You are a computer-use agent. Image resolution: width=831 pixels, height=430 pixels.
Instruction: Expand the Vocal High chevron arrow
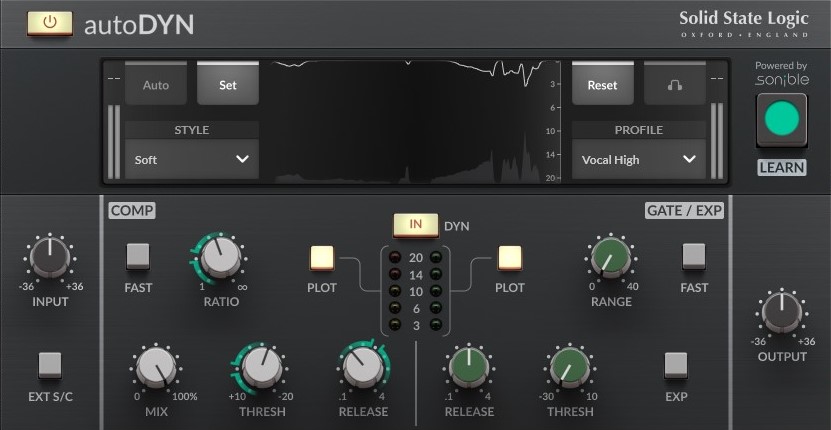(689, 159)
